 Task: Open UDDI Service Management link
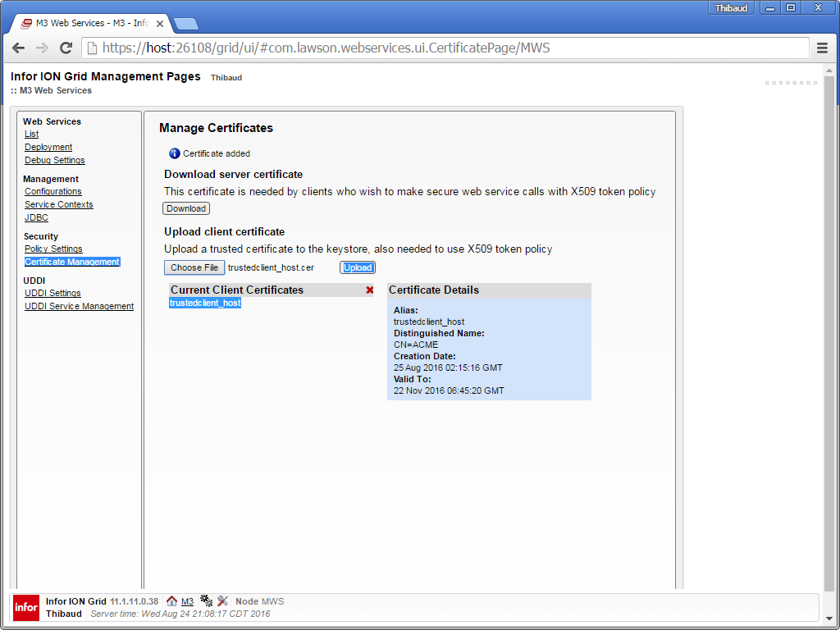[x=79, y=307]
